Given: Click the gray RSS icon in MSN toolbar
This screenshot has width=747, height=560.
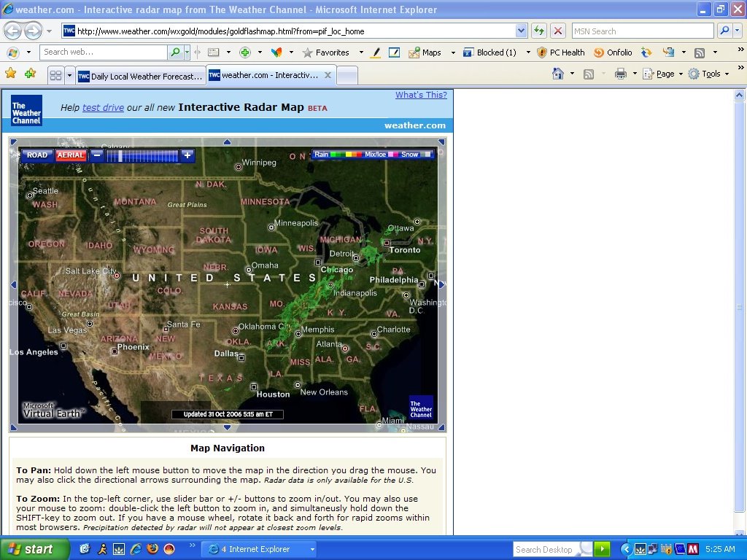Looking at the screenshot, I should point(700,52).
